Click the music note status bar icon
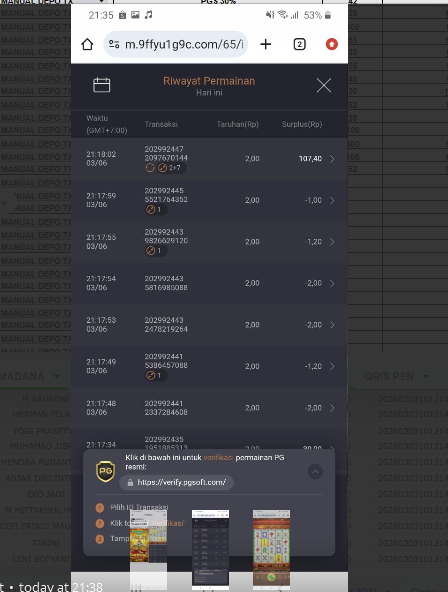This screenshot has height=592, width=448. click(x=149, y=15)
